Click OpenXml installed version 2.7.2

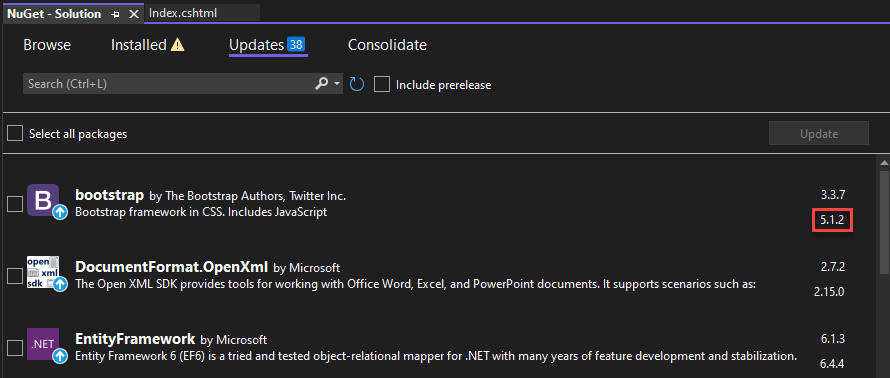833,267
